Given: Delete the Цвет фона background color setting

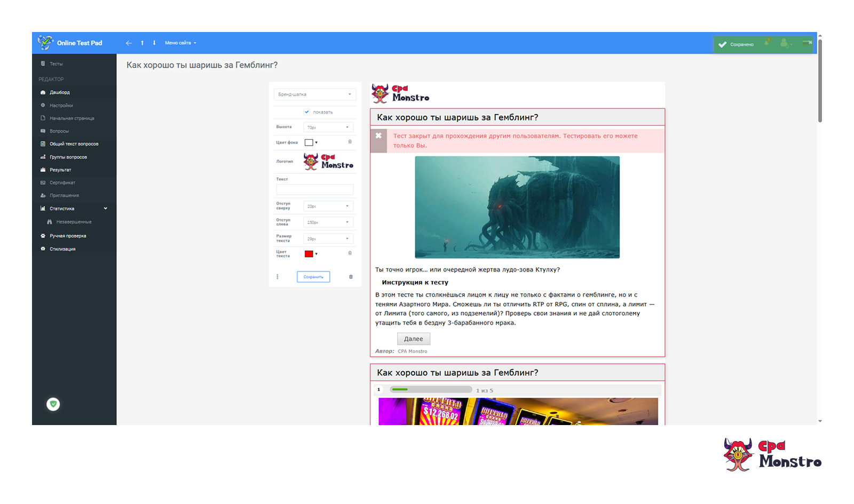Looking at the screenshot, I should click(350, 142).
